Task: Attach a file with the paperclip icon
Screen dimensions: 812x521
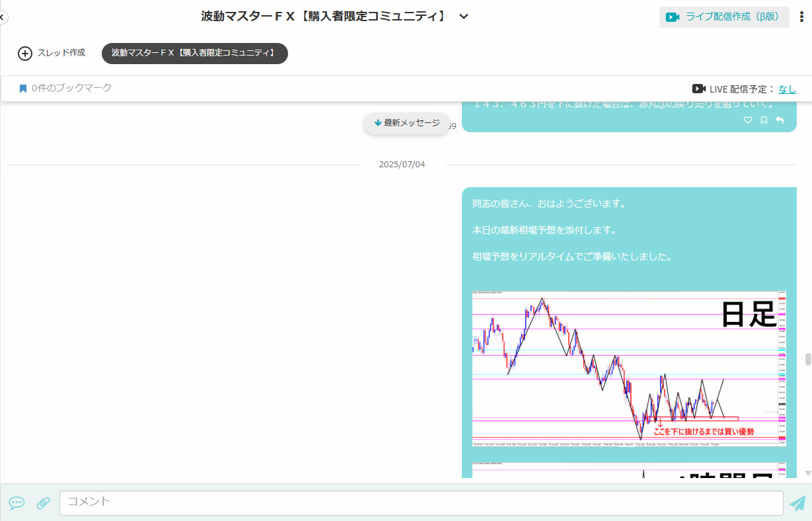Action: [43, 503]
